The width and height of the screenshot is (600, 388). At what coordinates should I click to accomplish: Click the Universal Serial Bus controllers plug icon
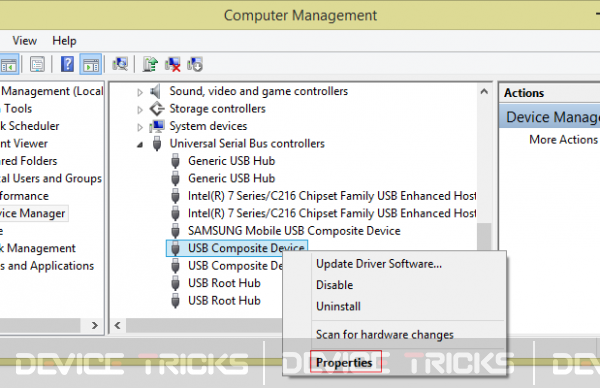pyautogui.click(x=157, y=143)
